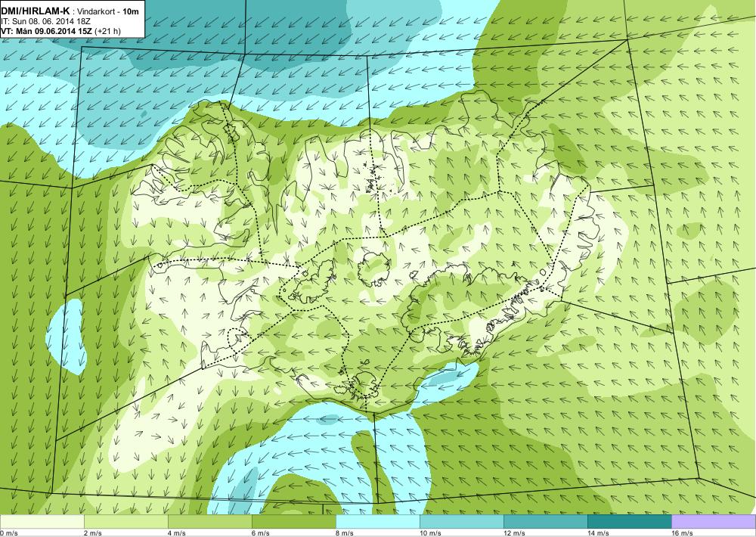Viewport: 756px width, 537px height.
Task: Select the purple legend swatch above 16 m/s
Action: pos(714,522)
